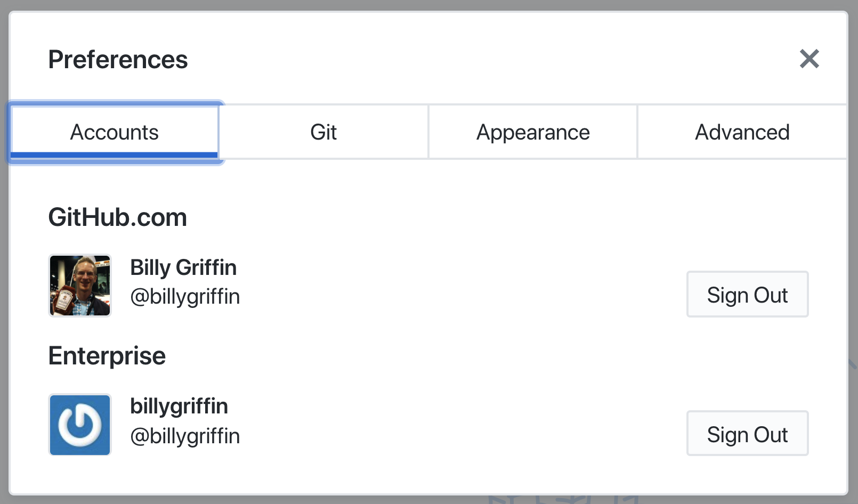Click the X icon to dismiss Preferences
Image resolution: width=858 pixels, height=504 pixels.
click(x=809, y=59)
